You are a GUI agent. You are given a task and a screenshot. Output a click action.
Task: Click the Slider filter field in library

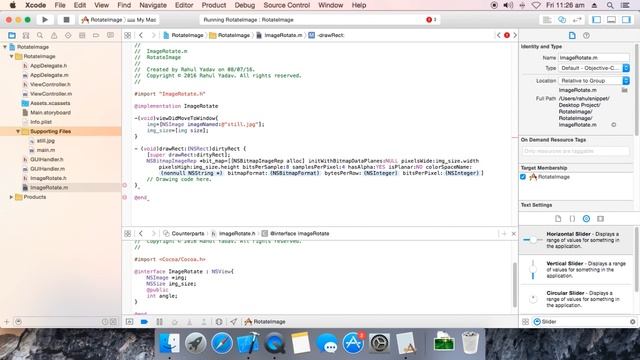(584, 322)
